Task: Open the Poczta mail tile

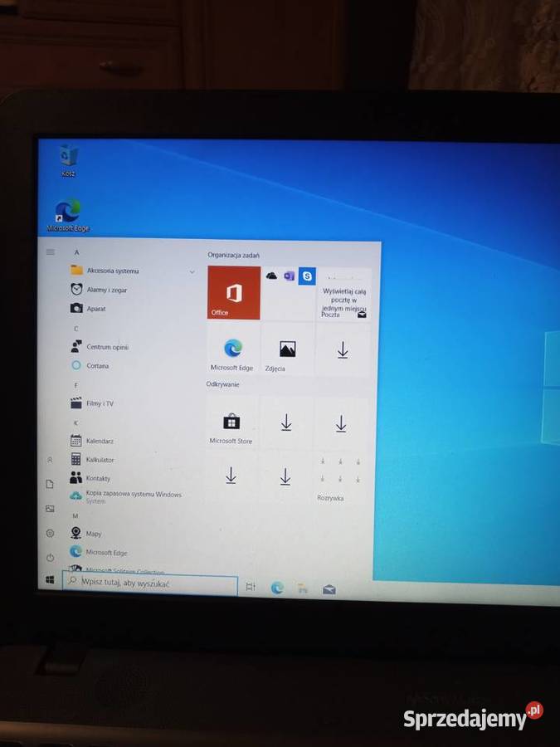Action: [344, 294]
